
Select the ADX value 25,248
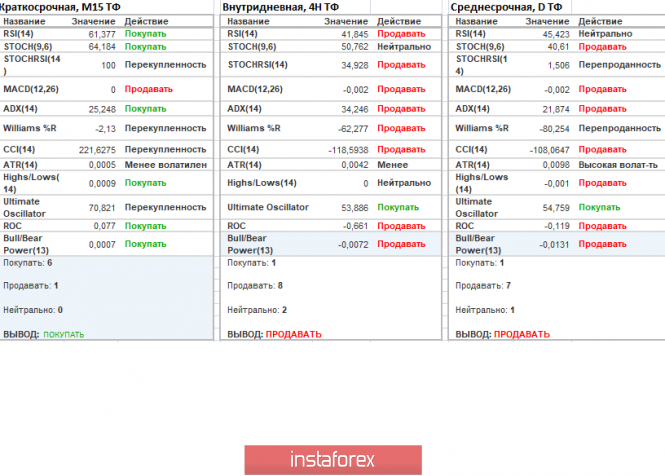point(102,109)
